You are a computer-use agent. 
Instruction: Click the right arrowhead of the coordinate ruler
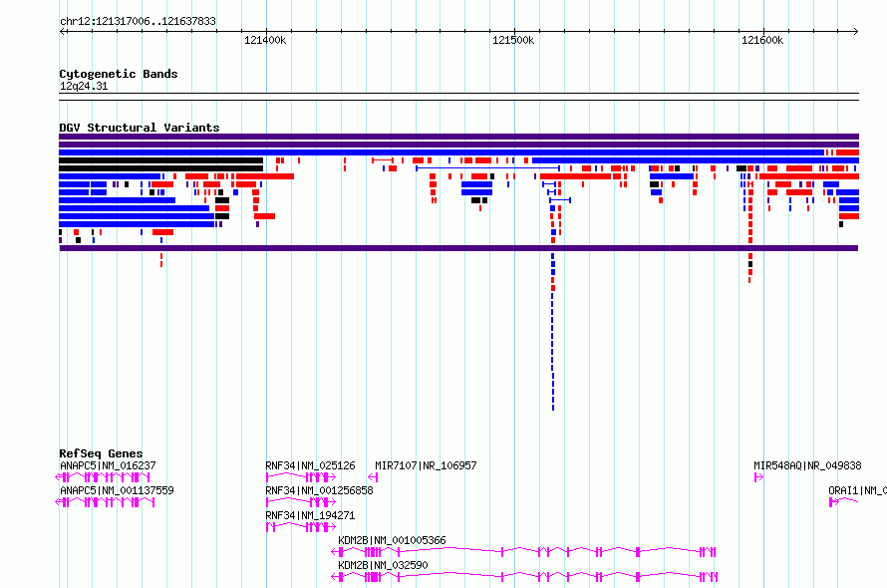point(856,31)
